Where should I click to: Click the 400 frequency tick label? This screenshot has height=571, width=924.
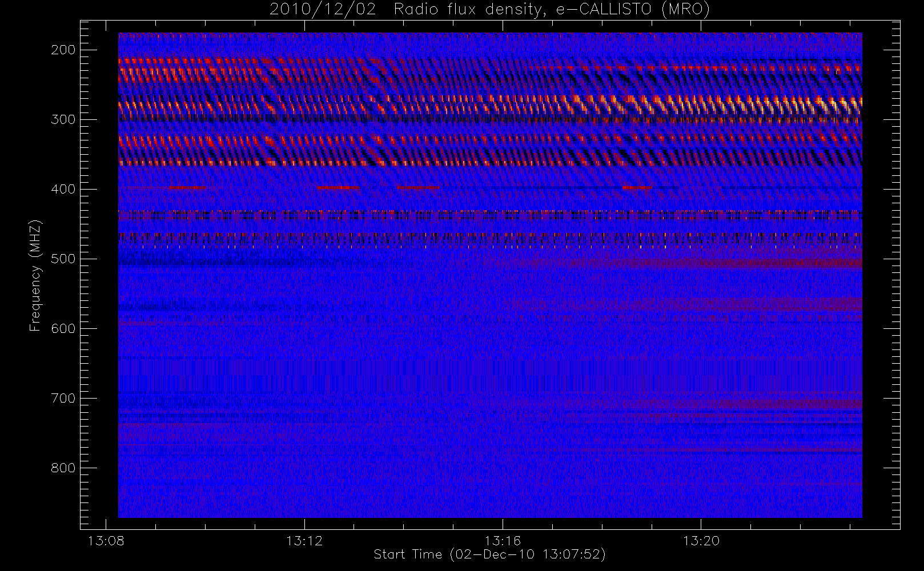point(63,189)
